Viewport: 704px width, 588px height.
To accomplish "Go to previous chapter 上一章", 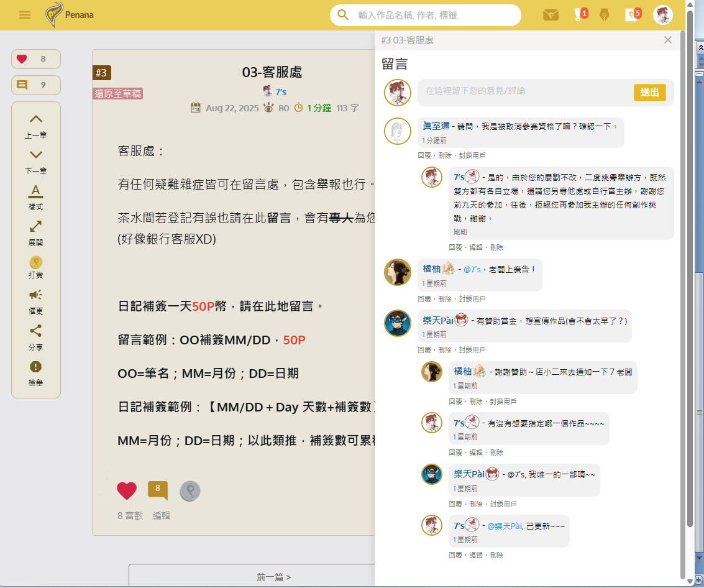I will (x=36, y=126).
